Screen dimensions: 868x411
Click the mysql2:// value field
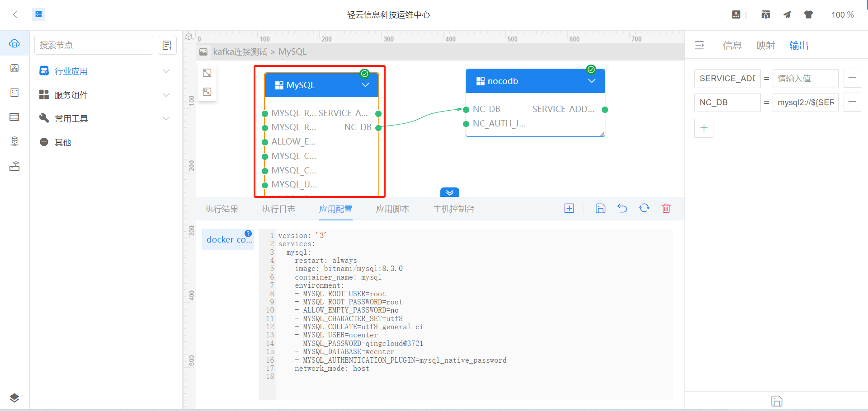pyautogui.click(x=806, y=102)
